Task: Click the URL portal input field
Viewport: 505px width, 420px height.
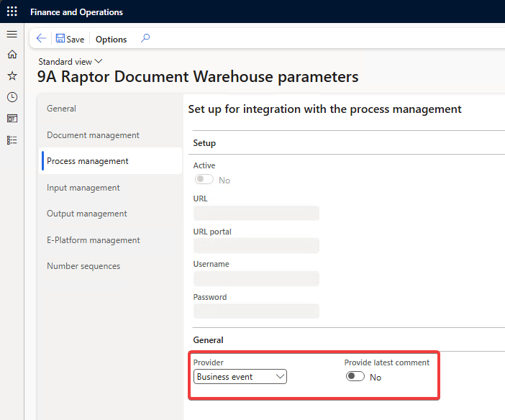Action: click(256, 246)
